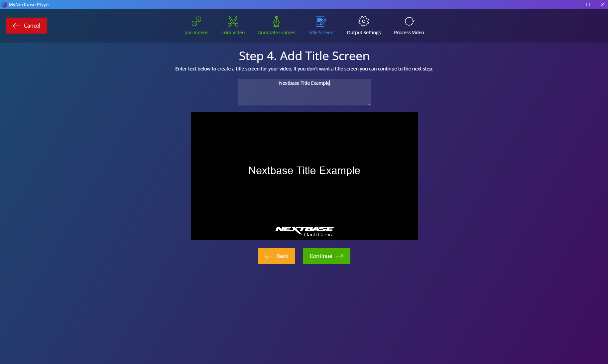Switch to the Trim Video step label
The image size is (608, 364).
tap(233, 33)
